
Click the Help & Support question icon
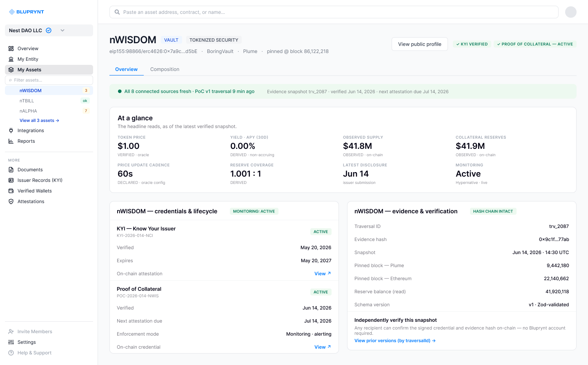point(11,353)
